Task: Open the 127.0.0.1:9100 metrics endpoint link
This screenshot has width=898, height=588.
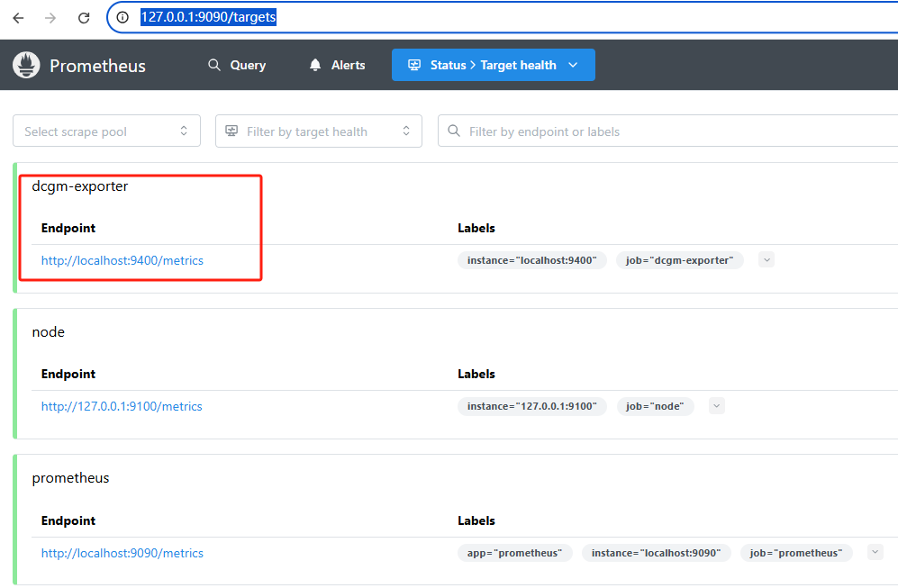Action: pos(122,406)
